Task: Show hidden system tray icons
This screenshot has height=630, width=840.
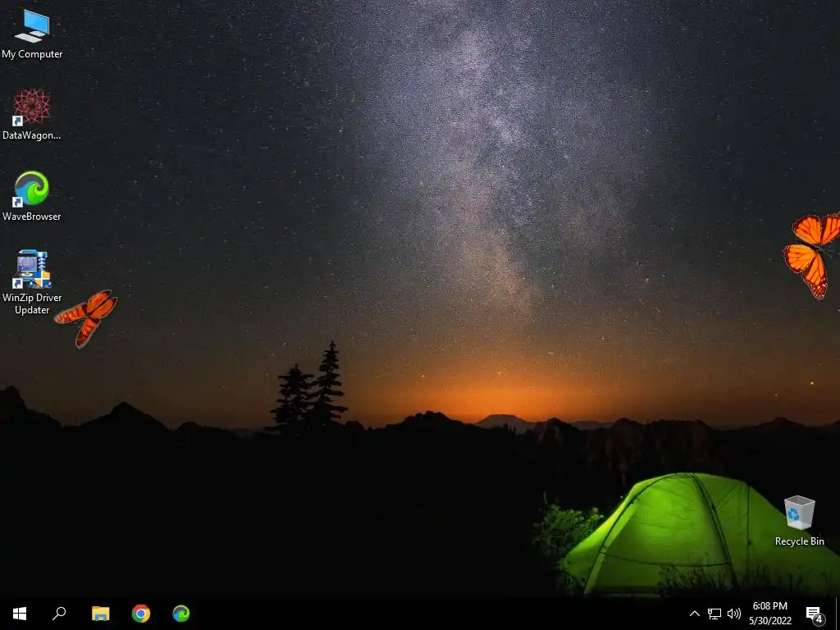Action: (x=694, y=614)
